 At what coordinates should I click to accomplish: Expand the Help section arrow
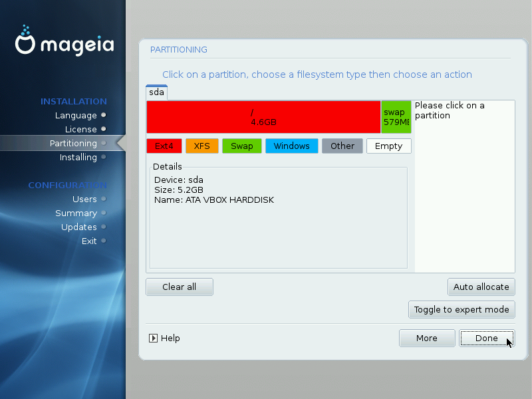[x=153, y=338]
